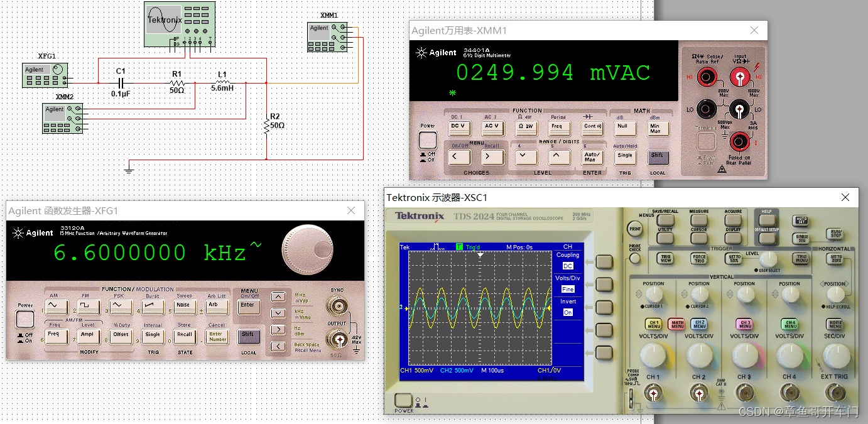Click the multimeter menu right arrow button
868x424 pixels.
coord(492,157)
